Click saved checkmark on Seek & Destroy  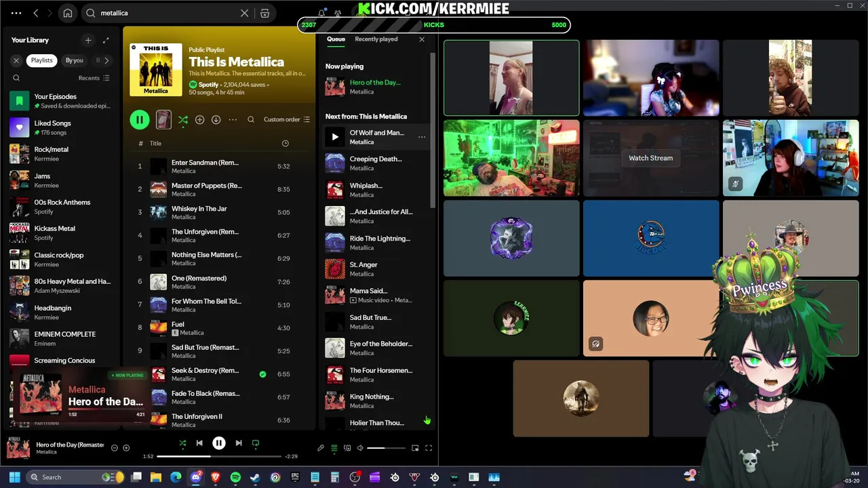[x=262, y=374]
